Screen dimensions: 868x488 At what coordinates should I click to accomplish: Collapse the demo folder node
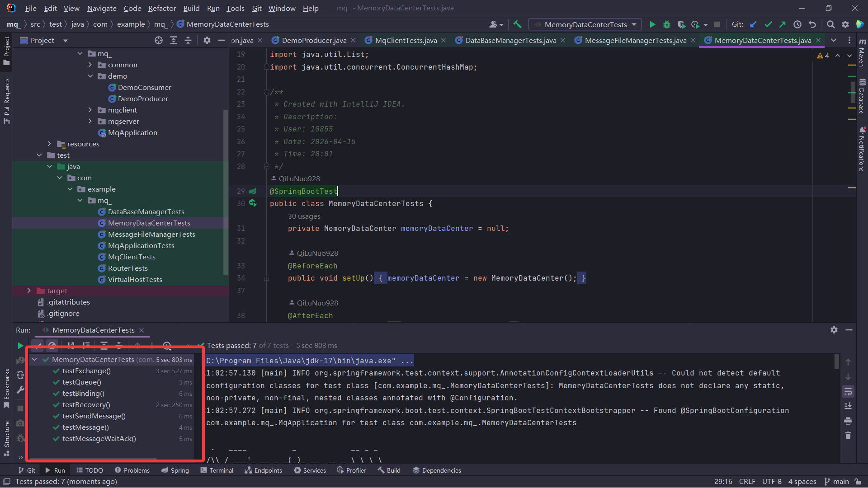tap(90, 76)
